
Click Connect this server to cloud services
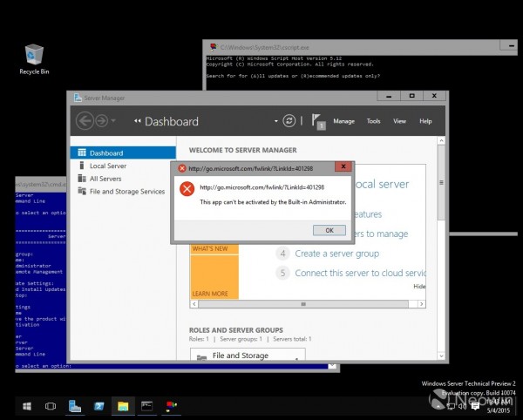point(360,273)
